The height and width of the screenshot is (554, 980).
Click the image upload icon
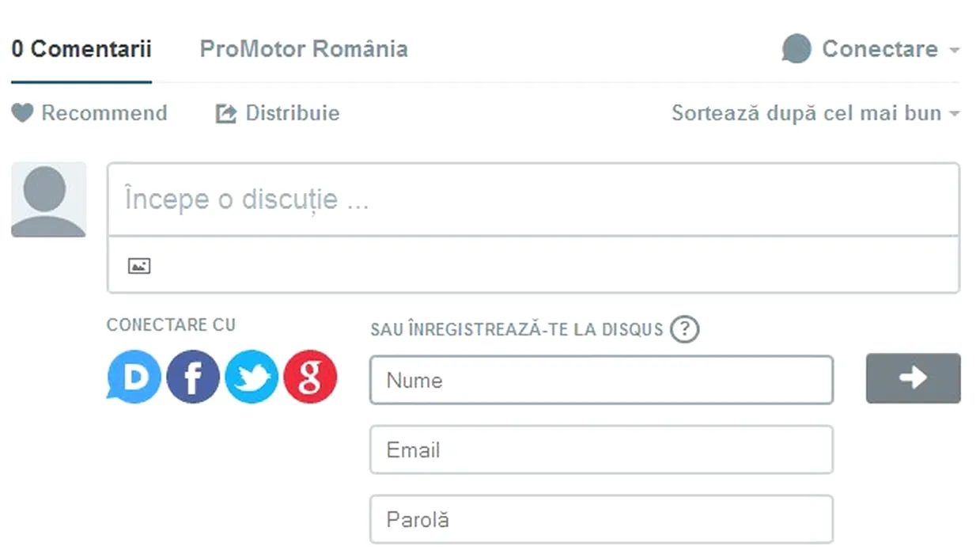[x=139, y=266]
